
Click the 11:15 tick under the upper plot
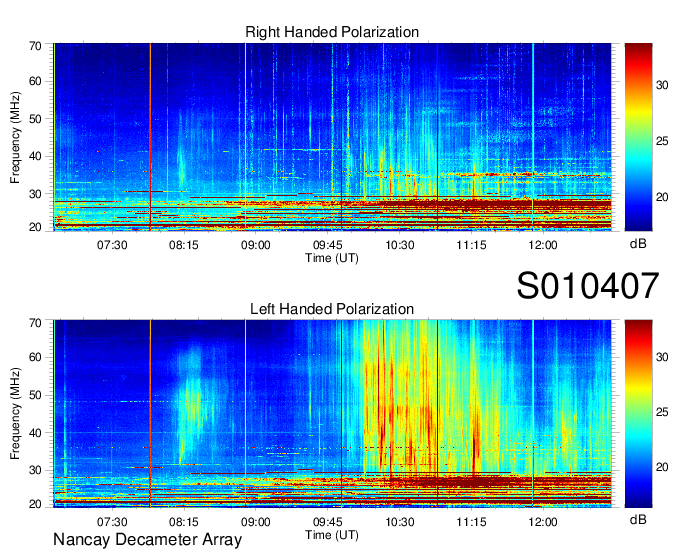tap(471, 245)
